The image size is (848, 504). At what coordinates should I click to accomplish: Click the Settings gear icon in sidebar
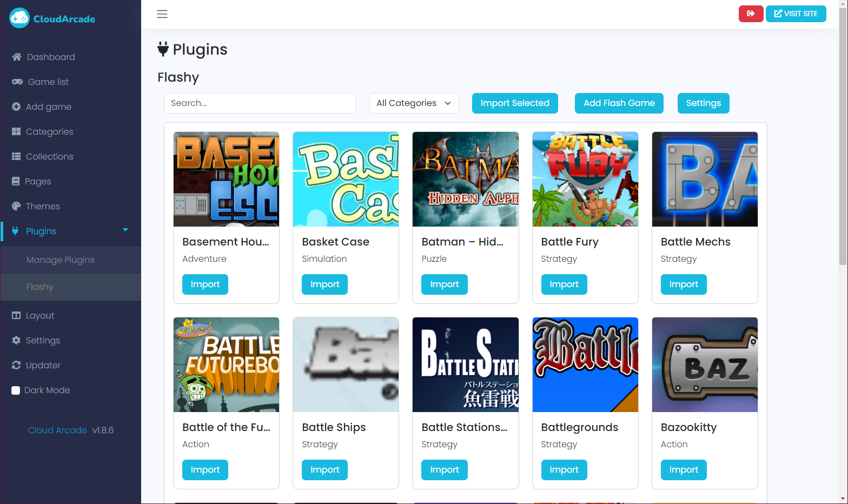pos(16,340)
